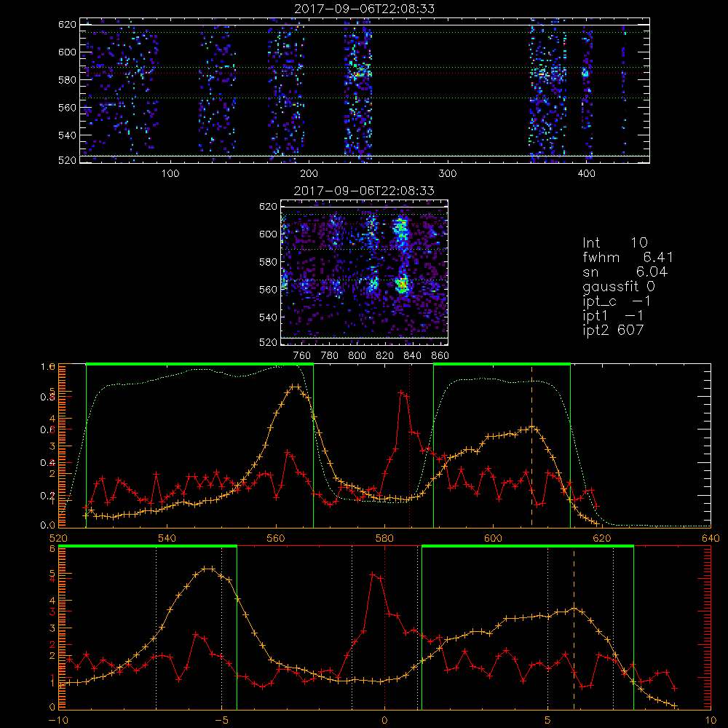Screen dimensions: 728x728
Task: Click x-axis label 560 below profile plot
Action: (276, 539)
